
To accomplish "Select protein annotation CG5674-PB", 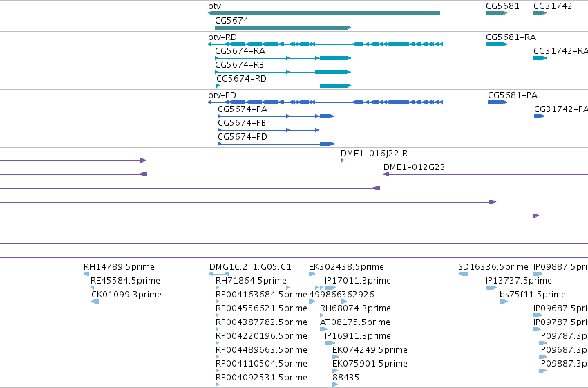I will point(242,123).
